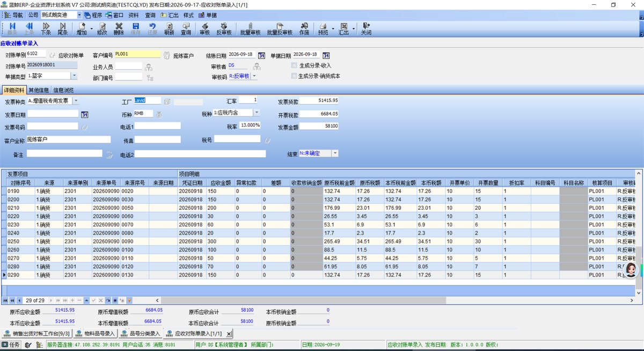The height and width of the screenshot is (351, 644).
Task: Click into the 备注 input field
Action: [x=64, y=153]
